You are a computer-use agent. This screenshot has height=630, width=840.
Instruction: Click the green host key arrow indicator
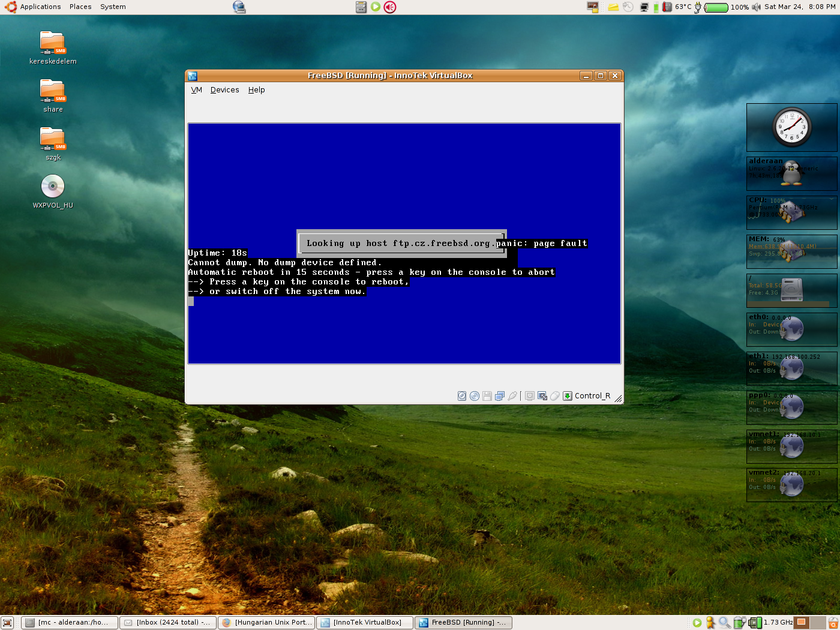coord(568,396)
